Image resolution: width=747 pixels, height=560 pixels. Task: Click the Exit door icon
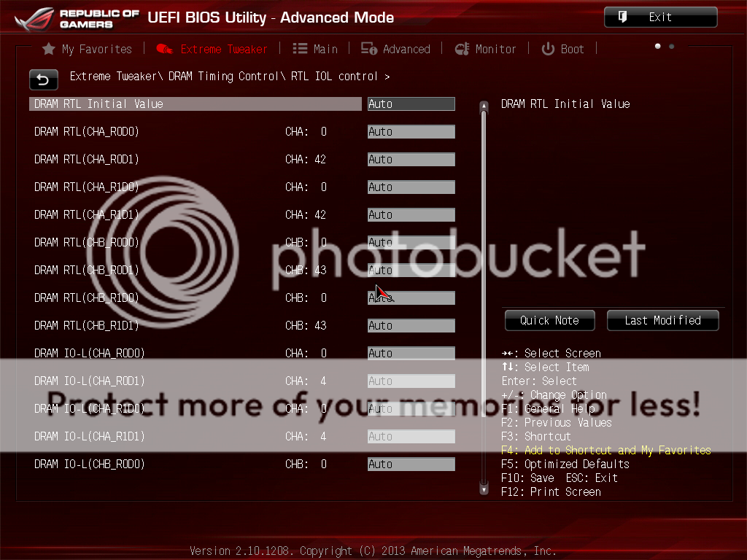point(623,17)
